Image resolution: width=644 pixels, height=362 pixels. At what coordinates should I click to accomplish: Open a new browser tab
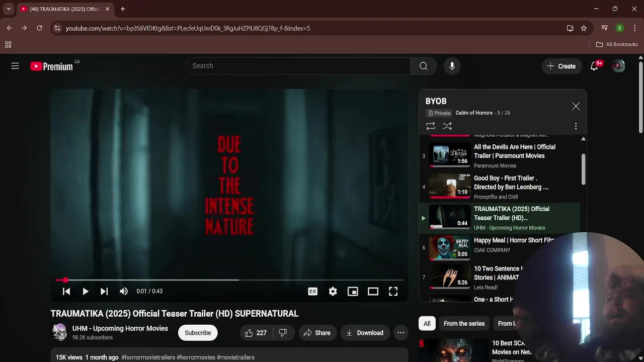[x=123, y=9]
